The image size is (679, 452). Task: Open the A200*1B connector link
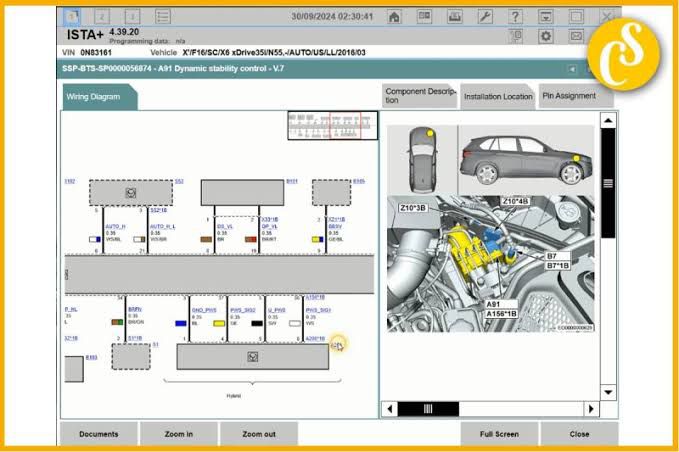pyautogui.click(x=315, y=339)
